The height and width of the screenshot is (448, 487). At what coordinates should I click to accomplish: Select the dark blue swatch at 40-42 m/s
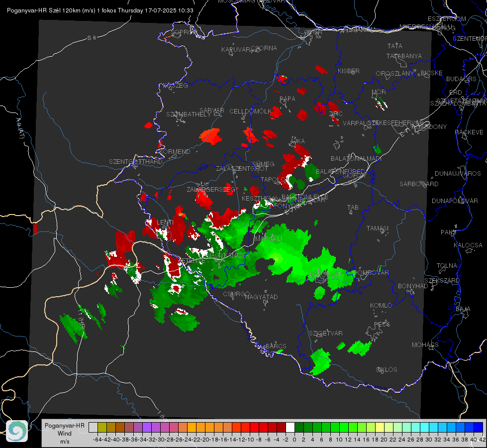[479, 427]
